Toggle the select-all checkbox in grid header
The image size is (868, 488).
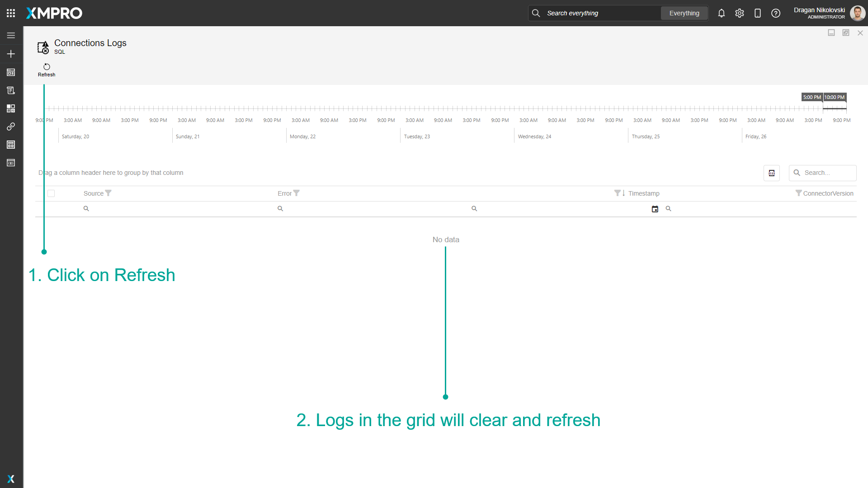[x=51, y=193]
